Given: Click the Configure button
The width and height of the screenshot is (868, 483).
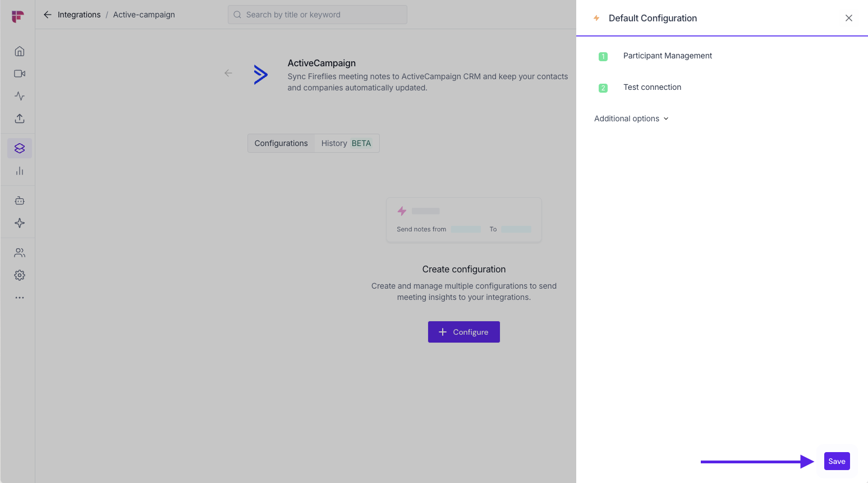Looking at the screenshot, I should pyautogui.click(x=463, y=332).
